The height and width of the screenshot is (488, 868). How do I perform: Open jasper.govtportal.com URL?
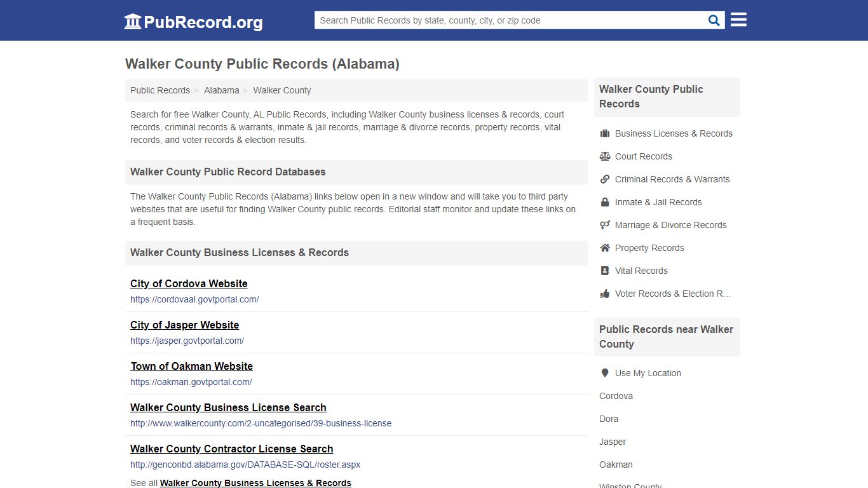pyautogui.click(x=187, y=341)
